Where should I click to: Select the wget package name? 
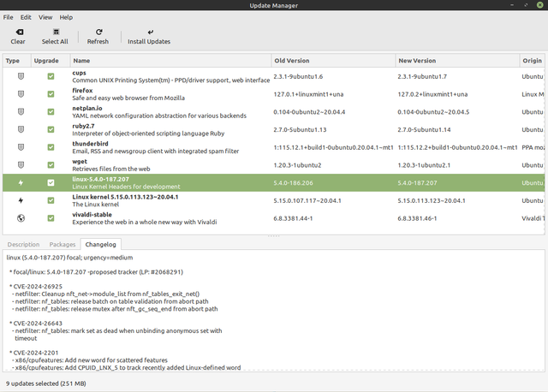point(80,162)
